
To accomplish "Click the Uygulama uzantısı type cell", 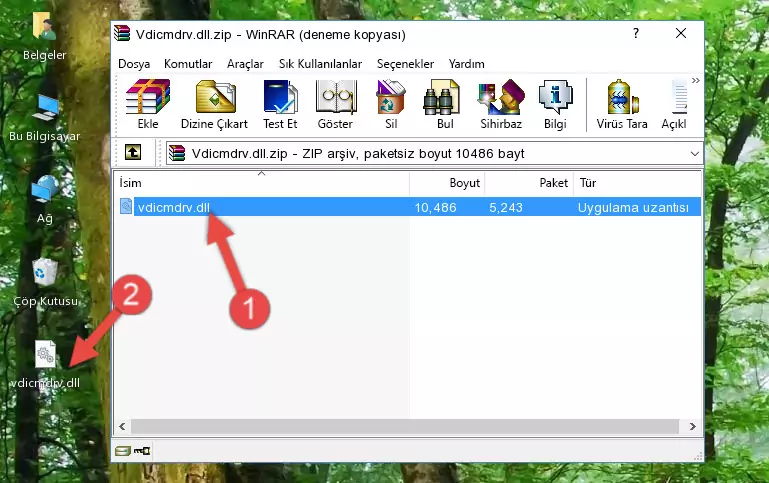I will (x=633, y=207).
